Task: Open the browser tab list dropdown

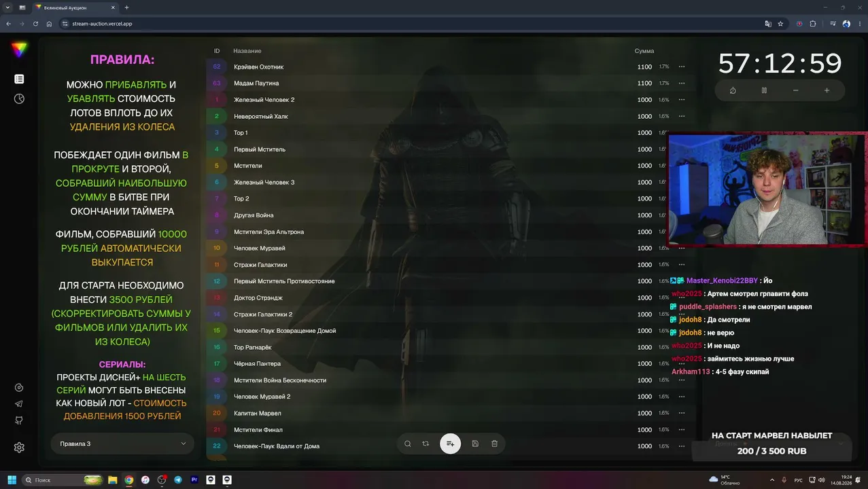Action: [x=7, y=7]
